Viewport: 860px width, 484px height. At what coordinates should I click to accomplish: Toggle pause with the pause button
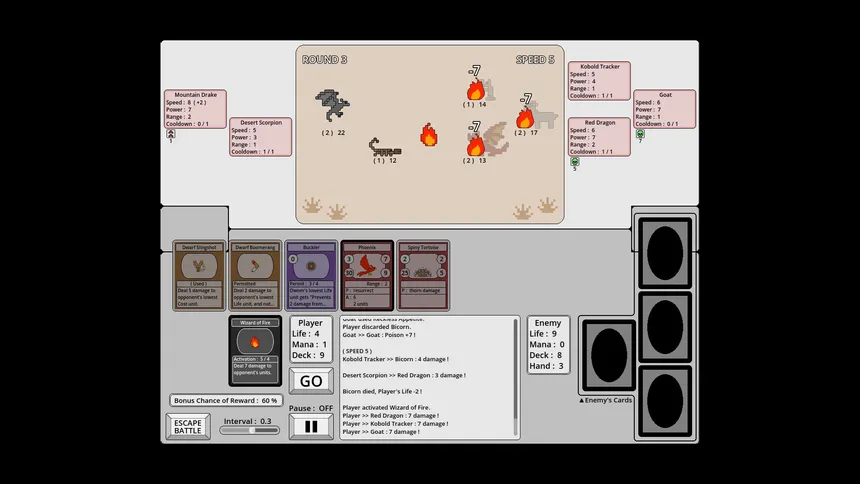311,426
